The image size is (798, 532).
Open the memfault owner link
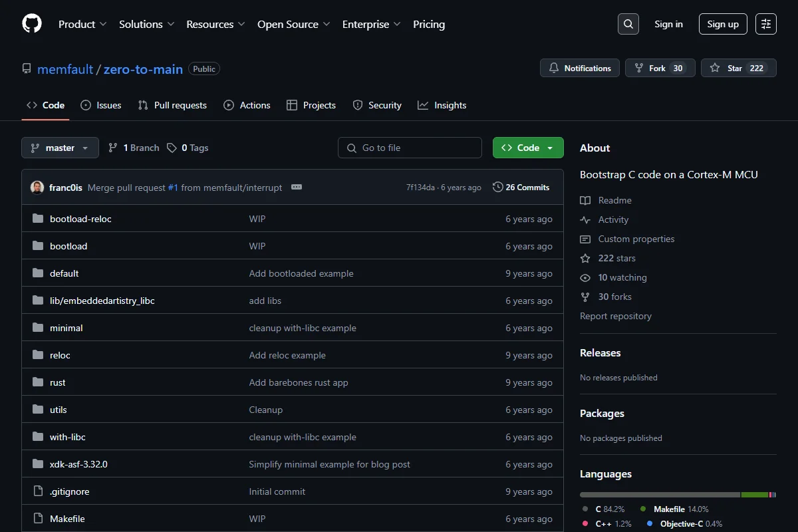pyautogui.click(x=65, y=68)
